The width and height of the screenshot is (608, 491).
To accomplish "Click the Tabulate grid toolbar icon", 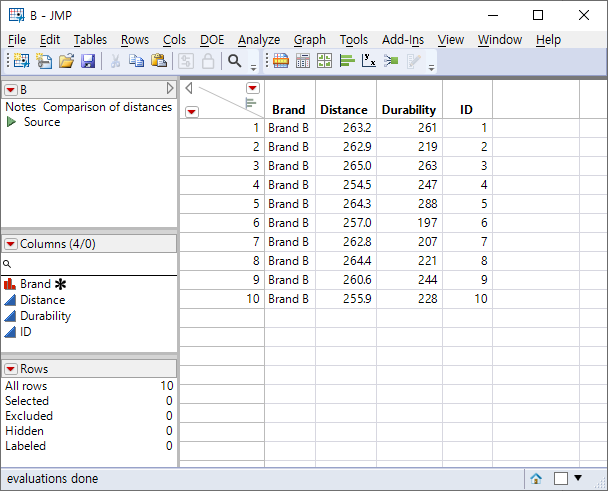I will click(x=303, y=61).
